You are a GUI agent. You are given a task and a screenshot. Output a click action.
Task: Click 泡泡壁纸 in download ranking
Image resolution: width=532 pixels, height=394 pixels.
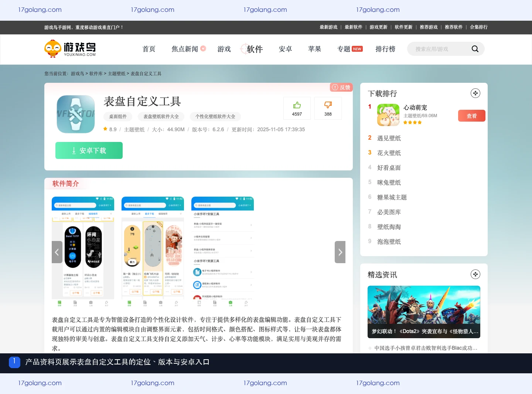coord(389,242)
